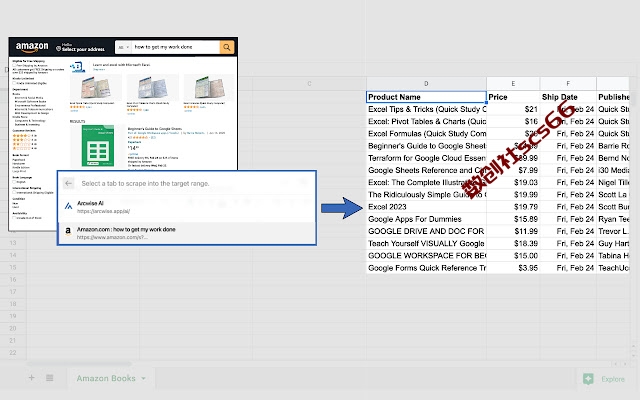Viewport: 640px width, 400px height.
Task: Select column D header
Action: [x=426, y=83]
